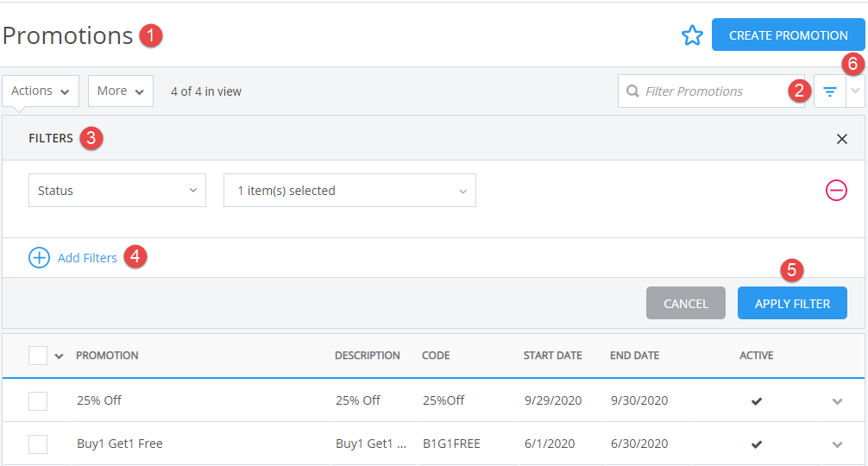Sort by Code column header

click(437, 356)
